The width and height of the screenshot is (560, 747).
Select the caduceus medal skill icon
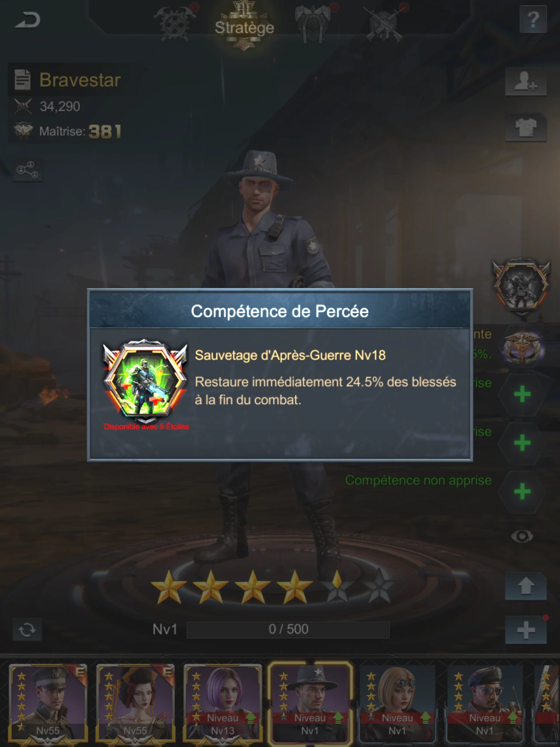(522, 346)
